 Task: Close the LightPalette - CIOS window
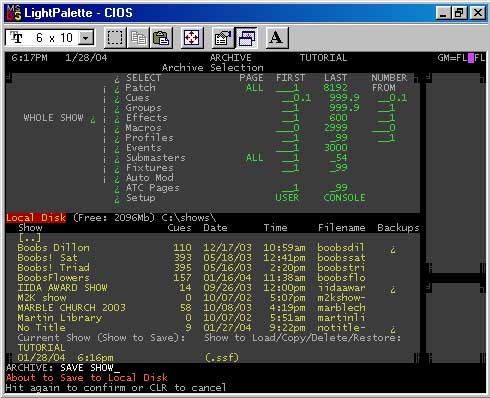pos(477,13)
